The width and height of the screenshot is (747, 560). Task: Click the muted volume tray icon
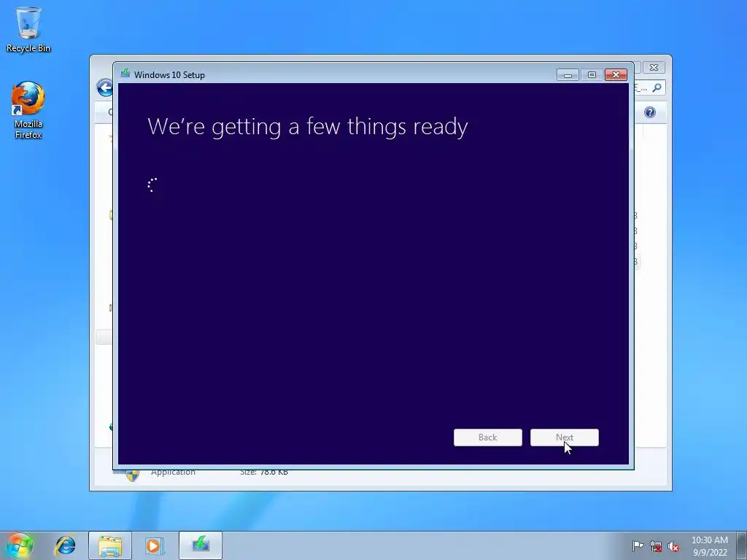pyautogui.click(x=673, y=546)
